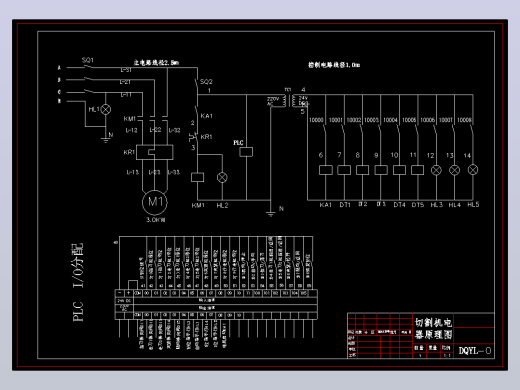This screenshot has width=520, height=390.
Task: Select the 'HL2' text label
Action: (x=222, y=206)
